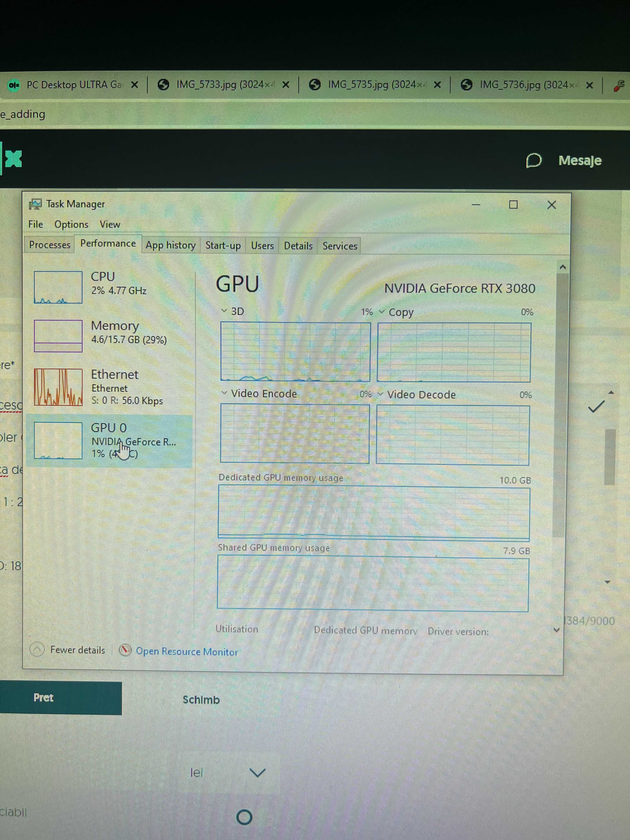Viewport: 630px width, 840px height.
Task: Click the CPU usage mini graph thumbnail
Action: 58,287
